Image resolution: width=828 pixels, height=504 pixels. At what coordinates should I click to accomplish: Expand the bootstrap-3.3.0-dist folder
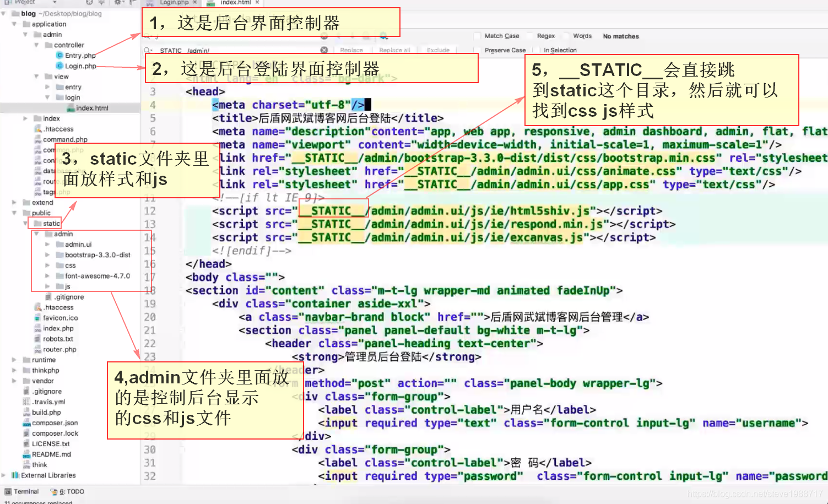(x=47, y=254)
